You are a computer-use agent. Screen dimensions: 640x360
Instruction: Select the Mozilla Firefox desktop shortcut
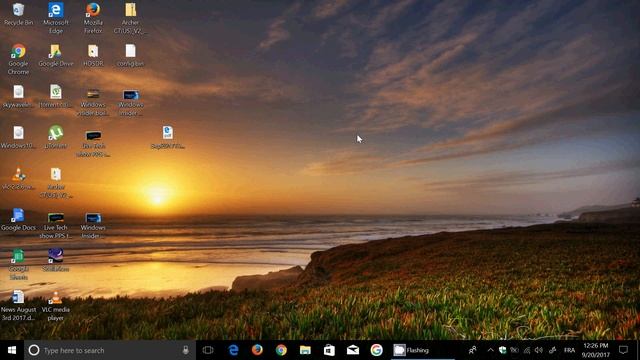point(93,18)
